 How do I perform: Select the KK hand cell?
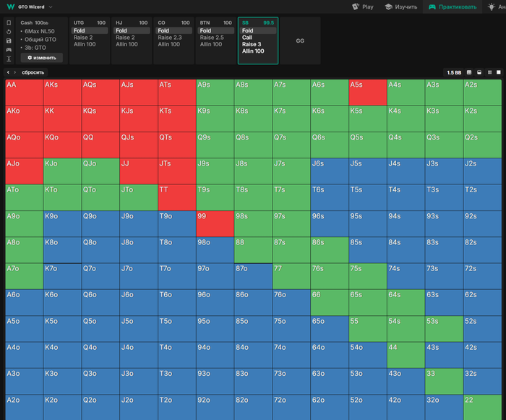pos(62,119)
